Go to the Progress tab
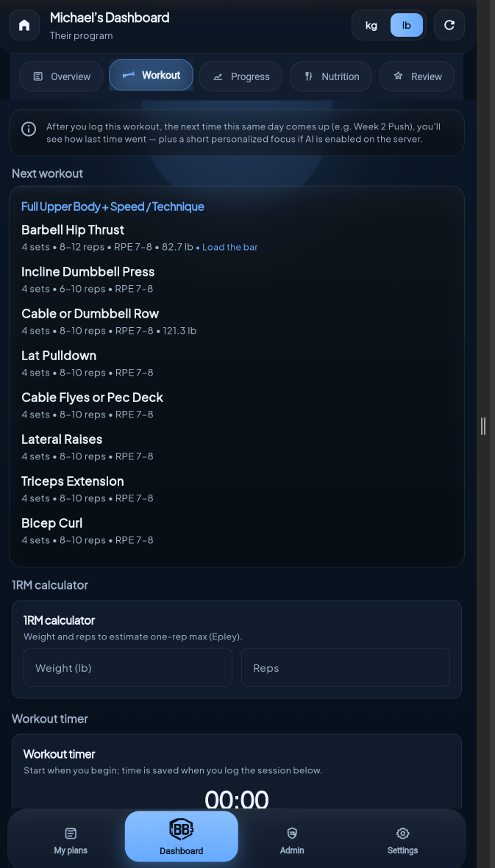This screenshot has width=495, height=868. pos(241,76)
